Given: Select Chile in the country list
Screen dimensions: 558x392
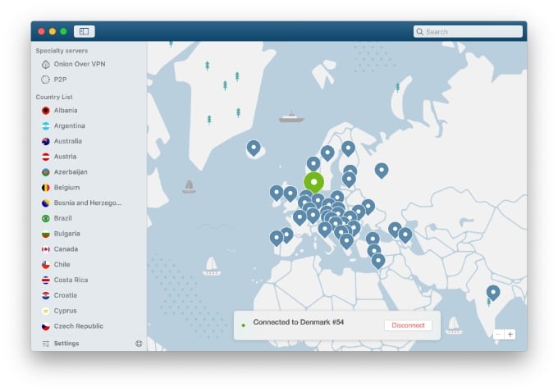Looking at the screenshot, I should coord(62,264).
